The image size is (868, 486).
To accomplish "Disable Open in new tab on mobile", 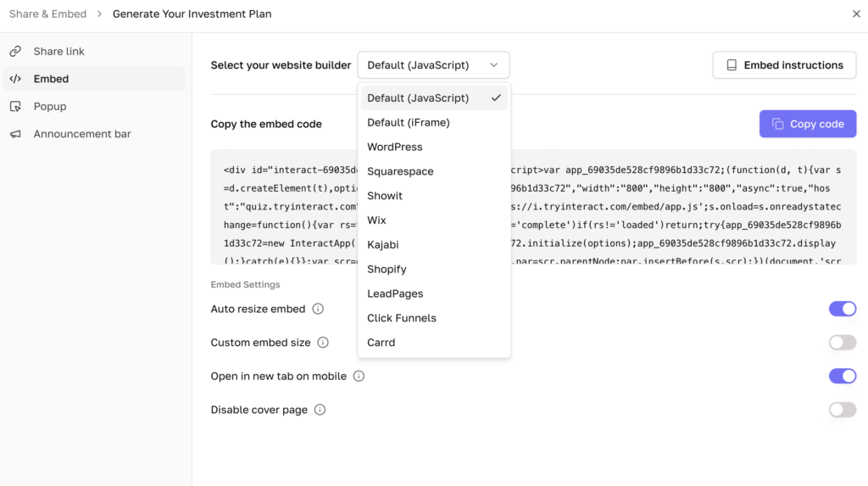I will point(842,377).
